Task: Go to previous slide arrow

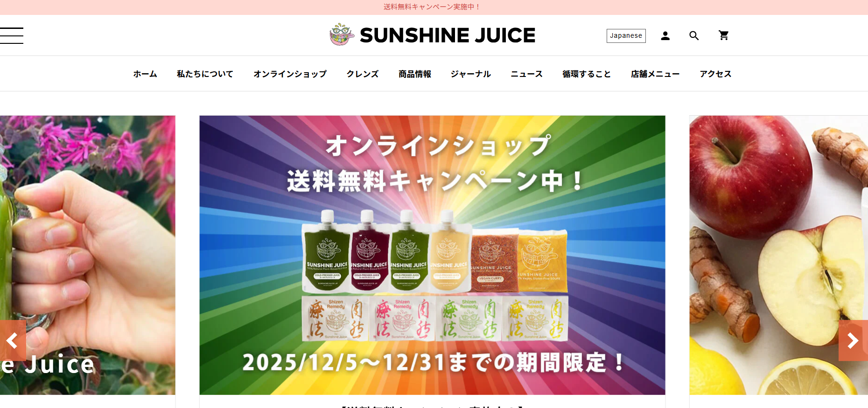Action: point(13,340)
